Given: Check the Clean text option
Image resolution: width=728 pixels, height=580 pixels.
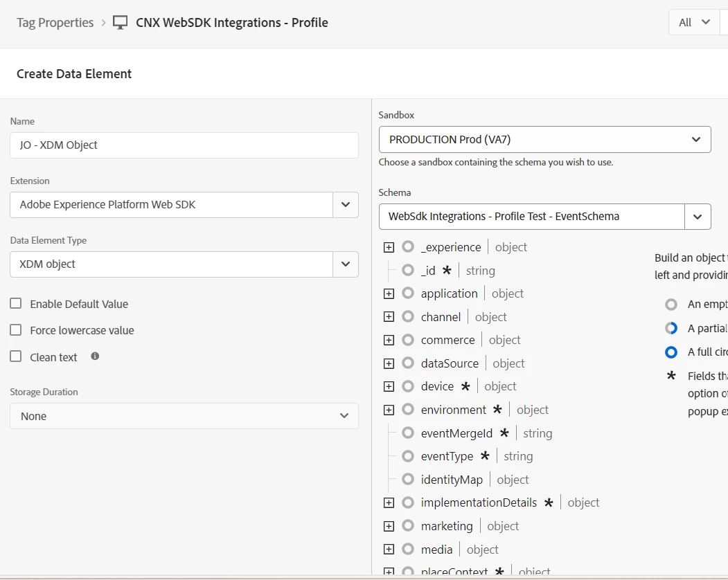Looking at the screenshot, I should tap(16, 357).
